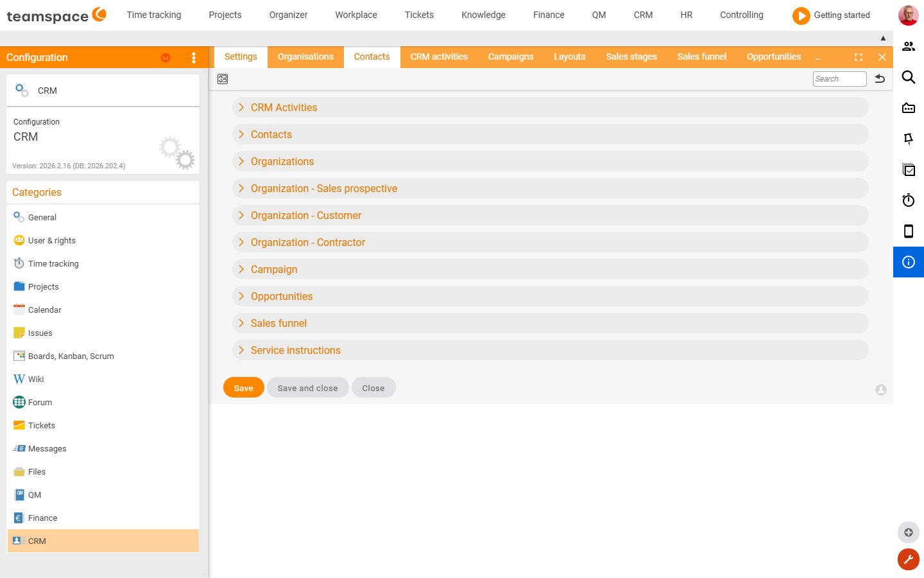The width and height of the screenshot is (924, 578).
Task: Switch to the Settings tab
Action: pyautogui.click(x=241, y=57)
